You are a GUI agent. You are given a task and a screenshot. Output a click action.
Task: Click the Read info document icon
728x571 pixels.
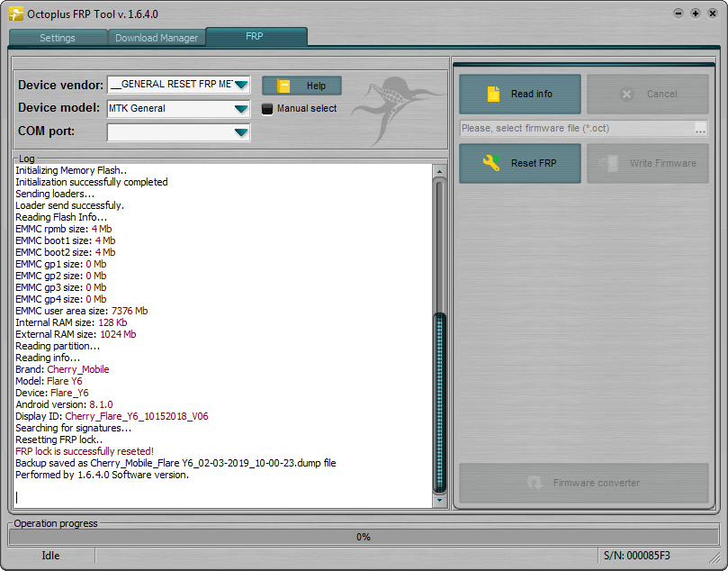click(493, 94)
